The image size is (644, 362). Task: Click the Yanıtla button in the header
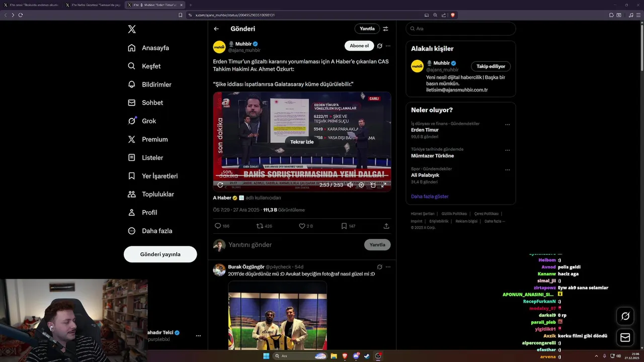[x=367, y=29]
